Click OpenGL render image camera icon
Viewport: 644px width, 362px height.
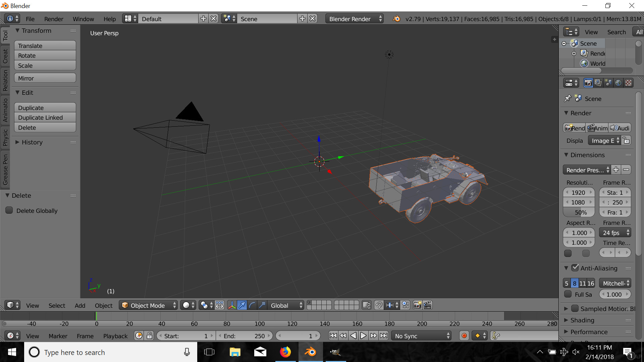point(417,305)
